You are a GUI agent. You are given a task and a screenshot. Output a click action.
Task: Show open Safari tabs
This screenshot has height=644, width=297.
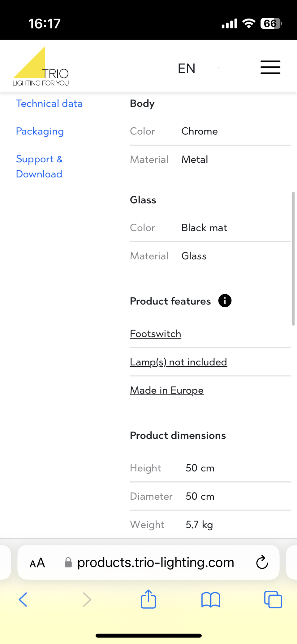[273, 599]
